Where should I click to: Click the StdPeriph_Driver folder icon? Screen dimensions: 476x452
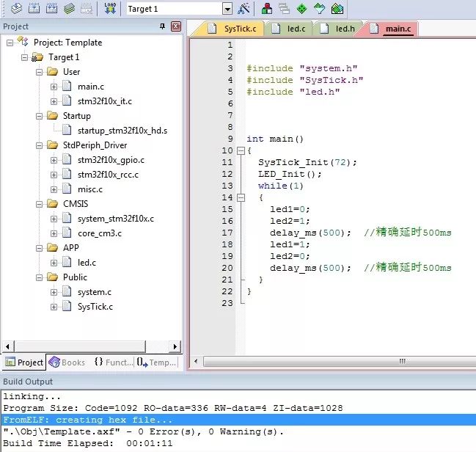tap(52, 145)
